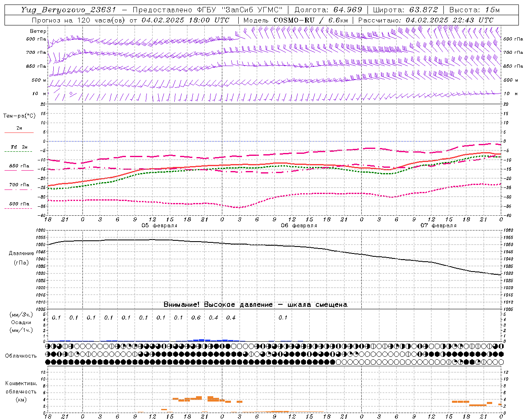Click the station title Yug_Beryozovo_23631
Image resolution: width=525 pixels, height=420 pixels.
pyautogui.click(x=70, y=10)
